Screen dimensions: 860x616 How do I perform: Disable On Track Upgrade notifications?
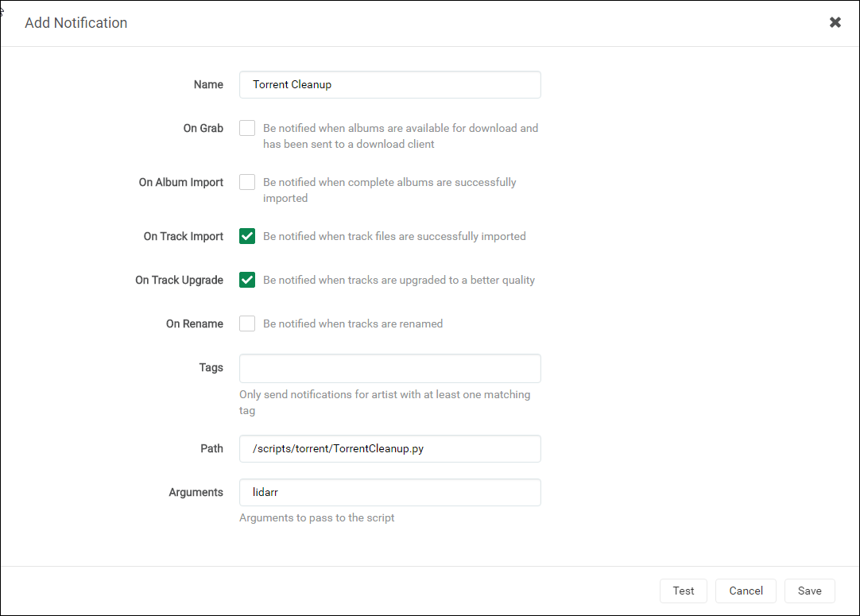[x=246, y=280]
